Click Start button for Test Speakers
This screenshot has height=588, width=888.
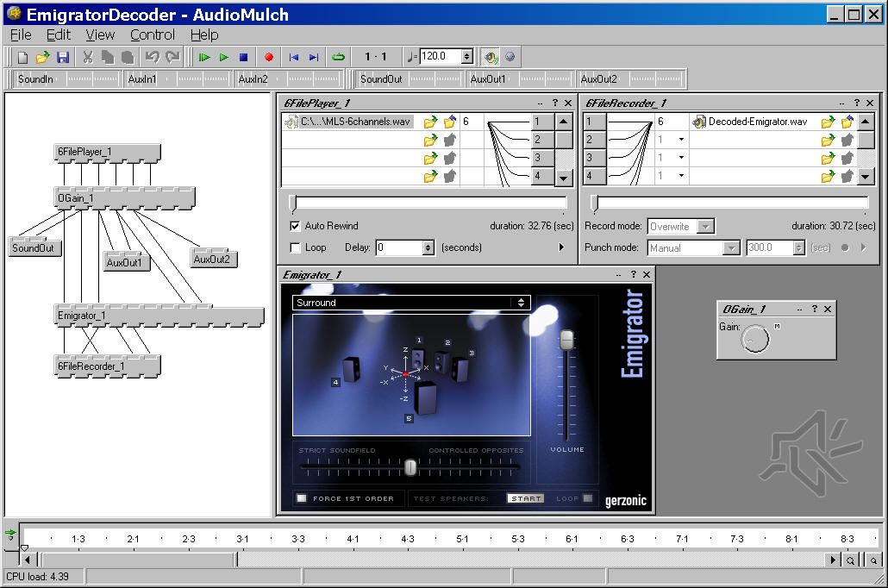pos(525,498)
